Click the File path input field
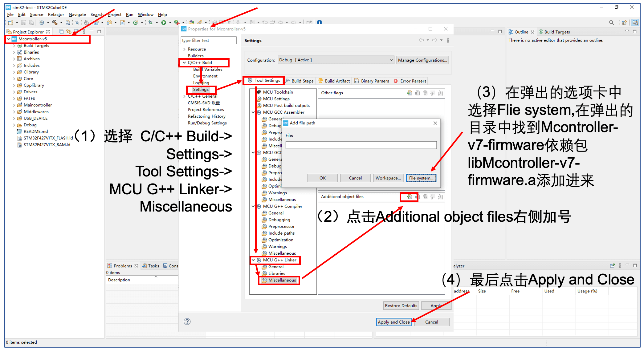Image resolution: width=644 pixels, height=351 pixels. (x=361, y=145)
